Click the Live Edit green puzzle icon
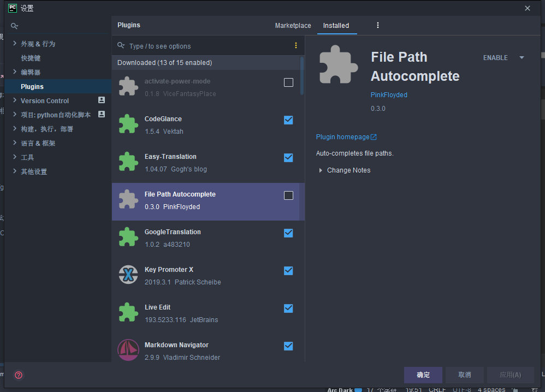The height and width of the screenshot is (392, 545). (128, 312)
